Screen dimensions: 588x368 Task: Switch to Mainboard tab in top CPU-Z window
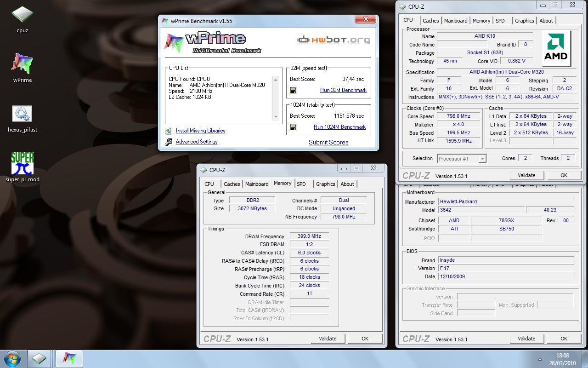(456, 21)
